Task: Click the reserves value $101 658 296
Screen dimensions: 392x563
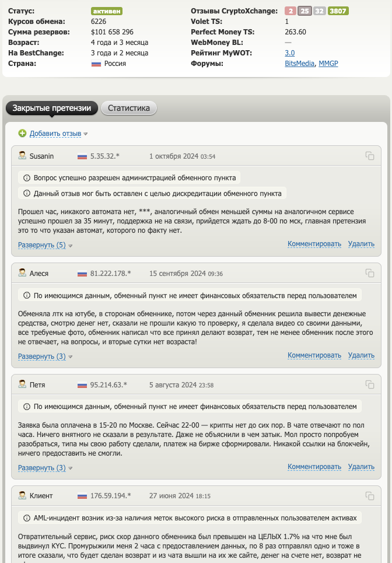Action: [113, 32]
